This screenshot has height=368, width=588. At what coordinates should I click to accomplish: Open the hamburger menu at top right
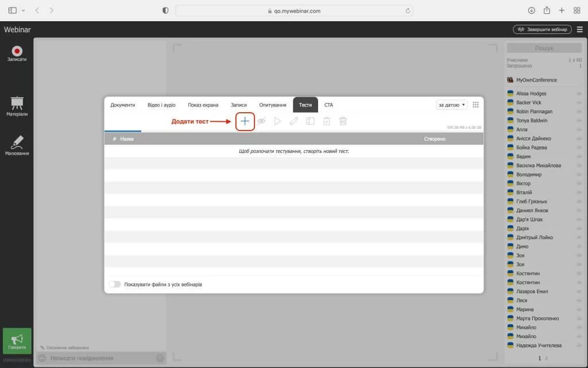point(579,29)
